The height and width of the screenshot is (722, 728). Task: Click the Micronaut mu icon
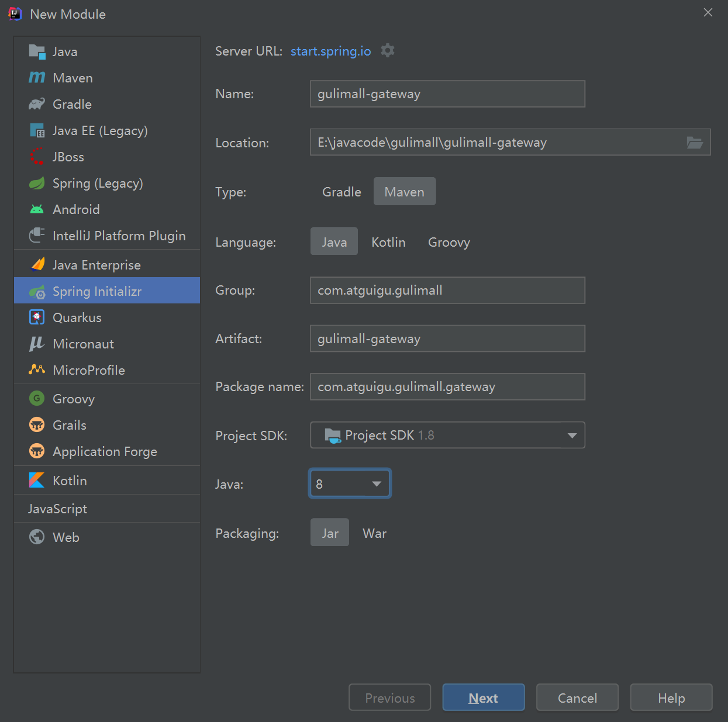pos(37,344)
